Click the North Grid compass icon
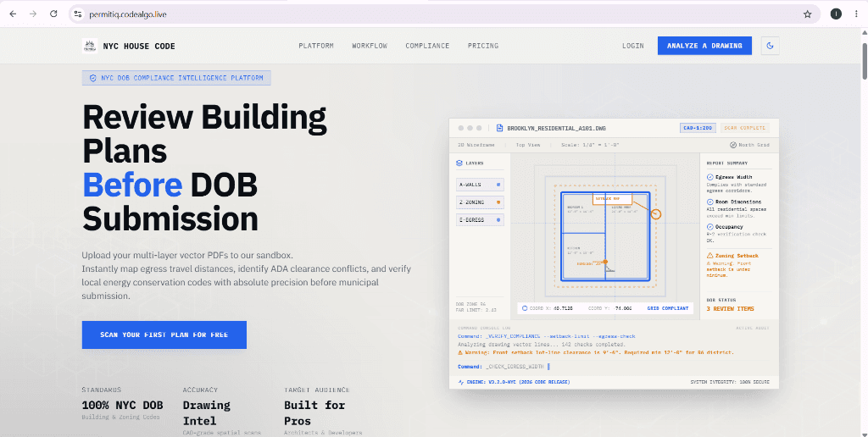Screen dimensions: 868x437 (x=733, y=145)
